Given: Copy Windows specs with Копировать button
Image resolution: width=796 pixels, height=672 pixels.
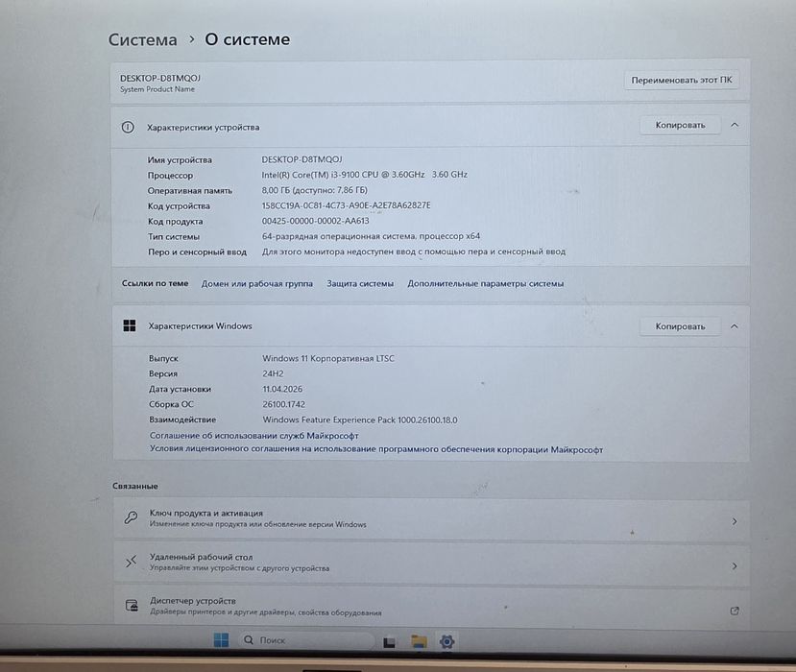Looking at the screenshot, I should pyautogui.click(x=680, y=326).
